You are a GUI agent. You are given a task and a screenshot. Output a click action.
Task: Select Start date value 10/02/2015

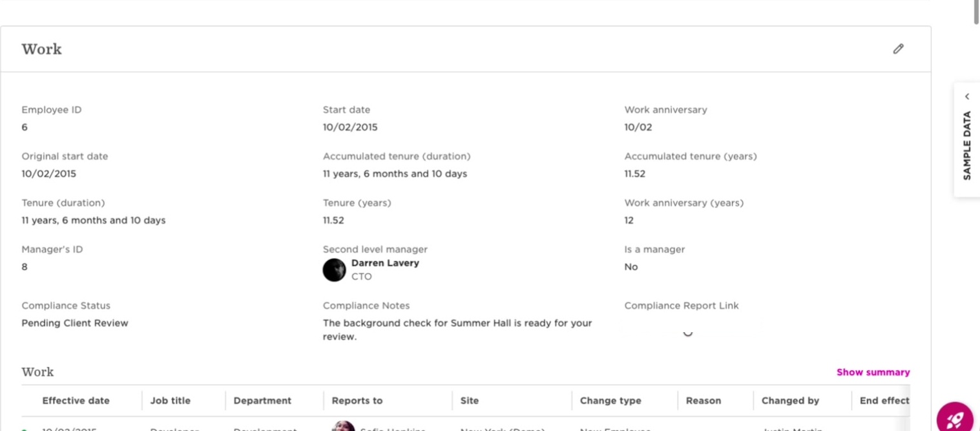350,127
